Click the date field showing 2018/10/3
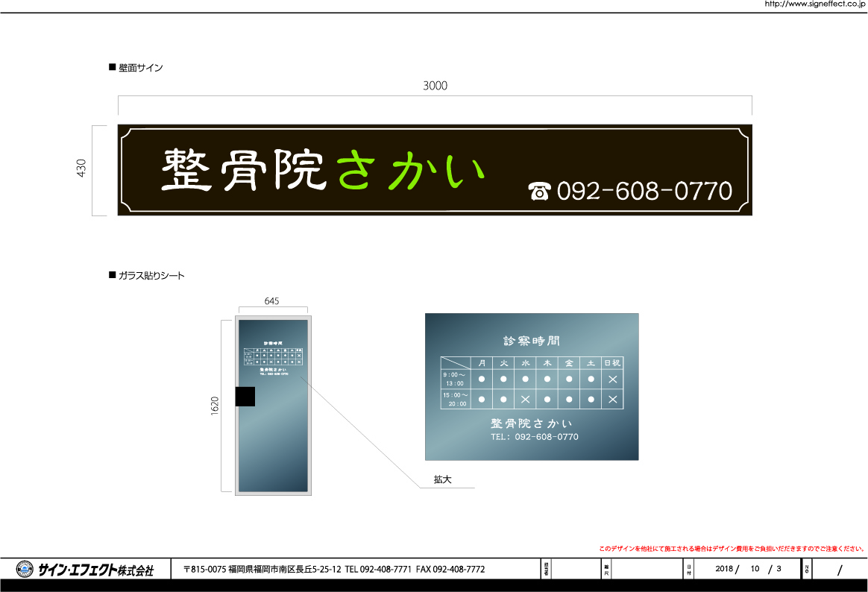The height and width of the screenshot is (592, 868). click(747, 569)
